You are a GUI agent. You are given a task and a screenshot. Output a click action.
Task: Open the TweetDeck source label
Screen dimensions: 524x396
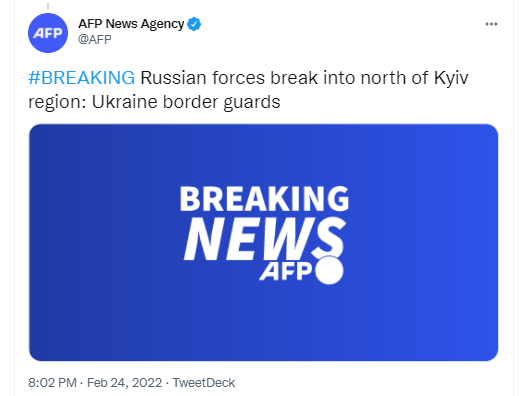point(204,383)
